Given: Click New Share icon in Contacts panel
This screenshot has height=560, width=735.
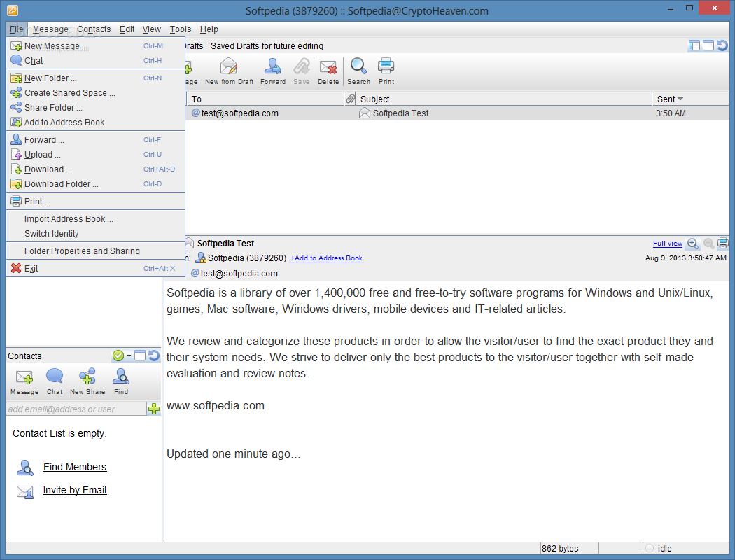Looking at the screenshot, I should (87, 377).
